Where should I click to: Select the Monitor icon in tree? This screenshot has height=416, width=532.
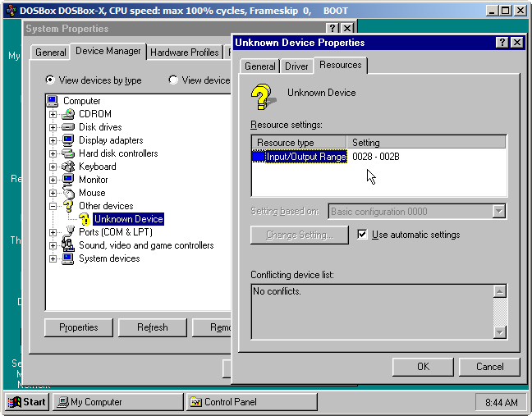point(68,180)
